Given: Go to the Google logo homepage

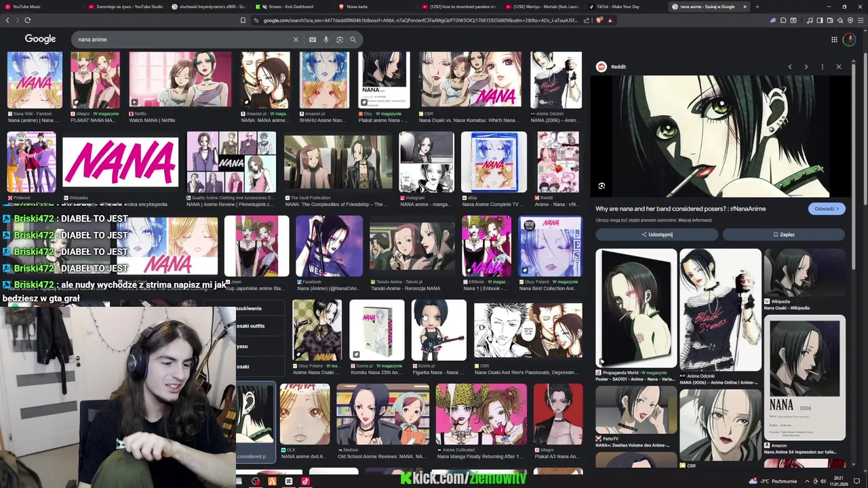Looking at the screenshot, I should point(40,39).
